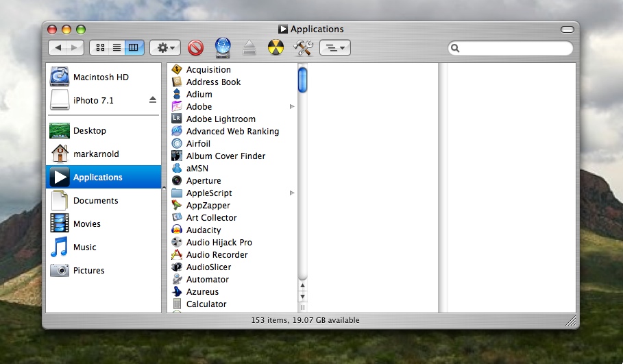The height and width of the screenshot is (364, 623).
Task: Switch to icon view
Action: click(x=100, y=48)
